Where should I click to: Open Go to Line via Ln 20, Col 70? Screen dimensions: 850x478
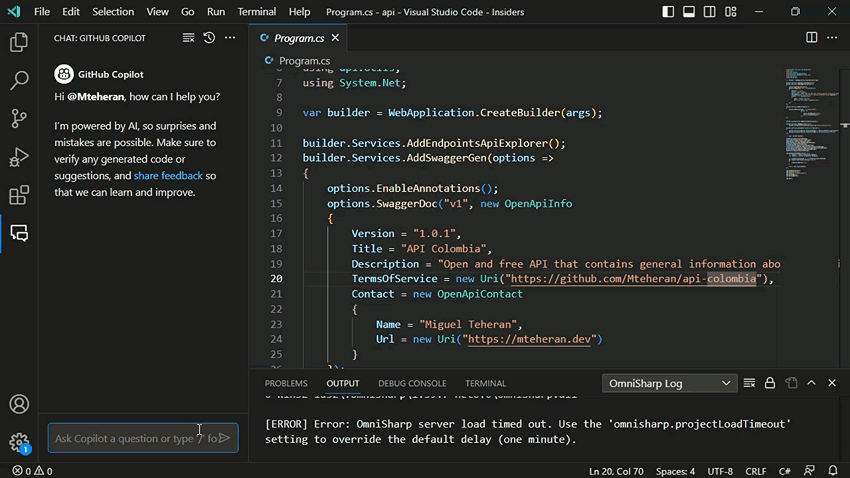point(616,471)
